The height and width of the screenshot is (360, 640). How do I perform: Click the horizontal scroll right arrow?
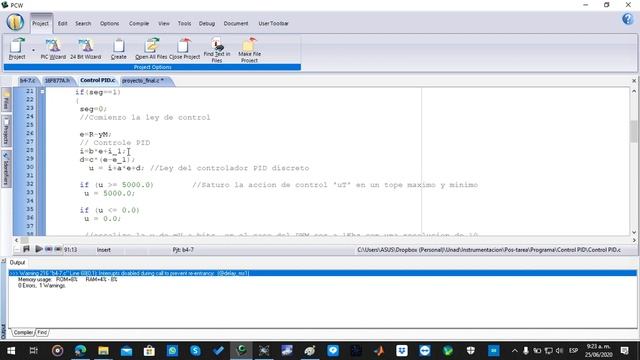(x=634, y=240)
